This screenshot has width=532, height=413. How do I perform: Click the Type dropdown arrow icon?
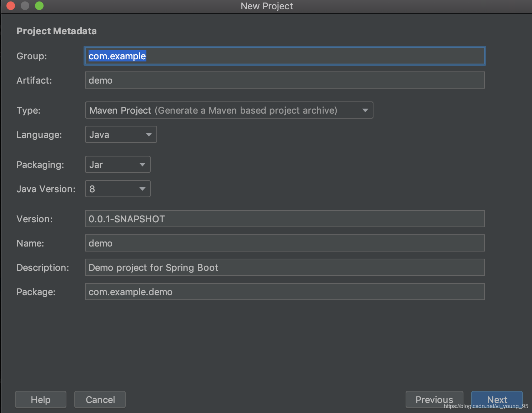click(365, 110)
